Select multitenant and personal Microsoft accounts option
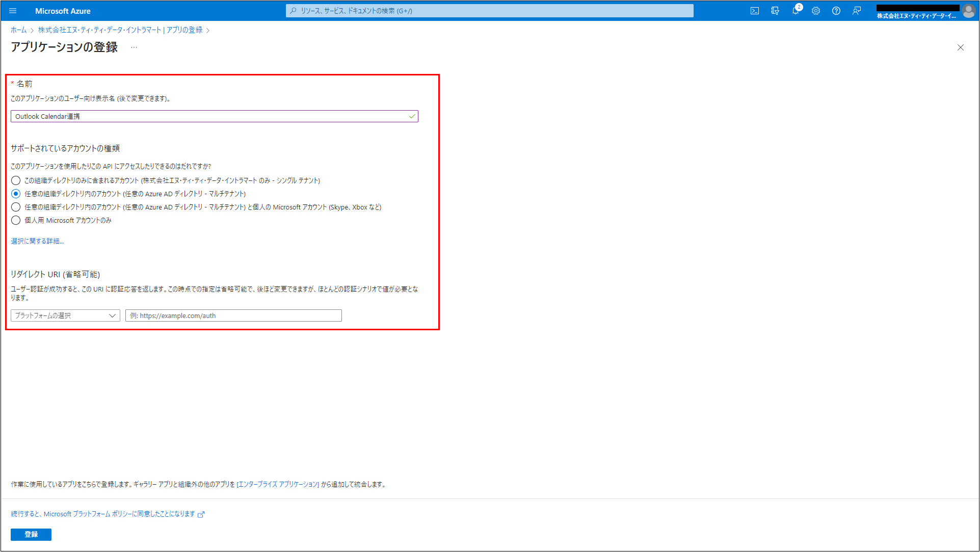The height and width of the screenshot is (552, 980). [x=16, y=207]
